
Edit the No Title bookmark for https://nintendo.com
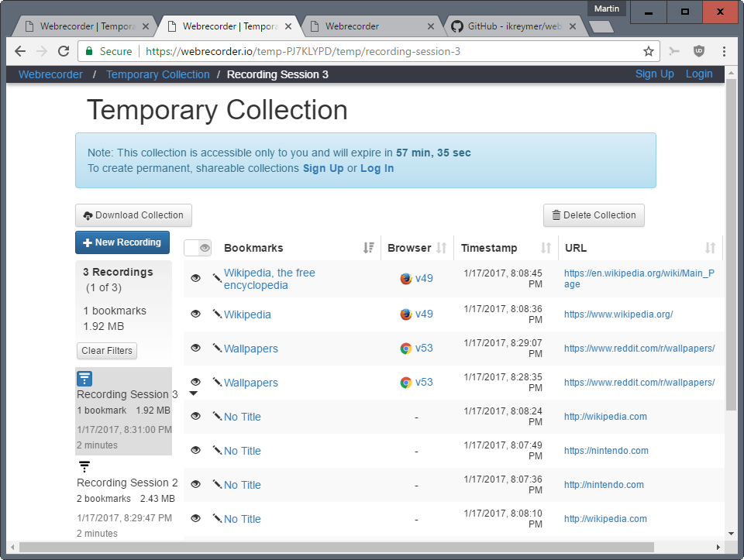217,451
